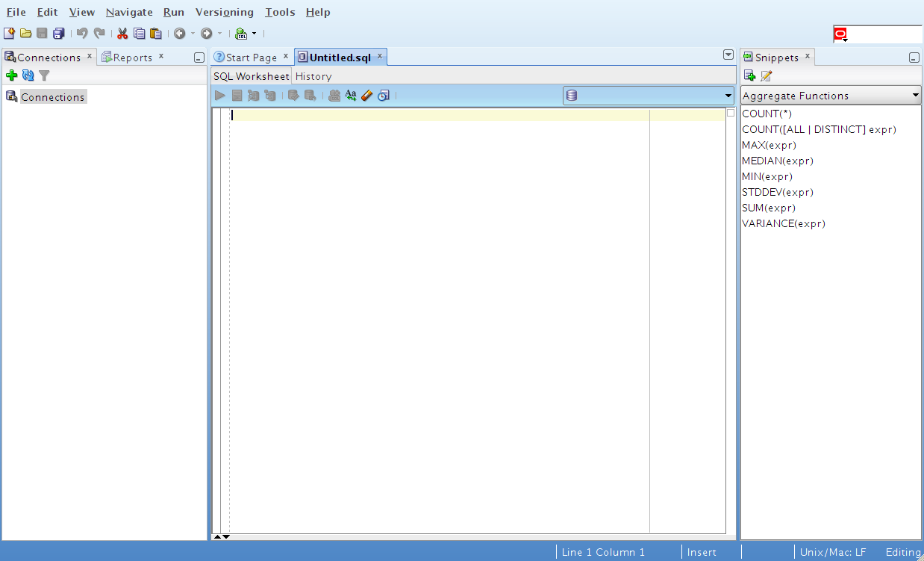
Task: Open the database connection combo box
Action: pyautogui.click(x=649, y=95)
